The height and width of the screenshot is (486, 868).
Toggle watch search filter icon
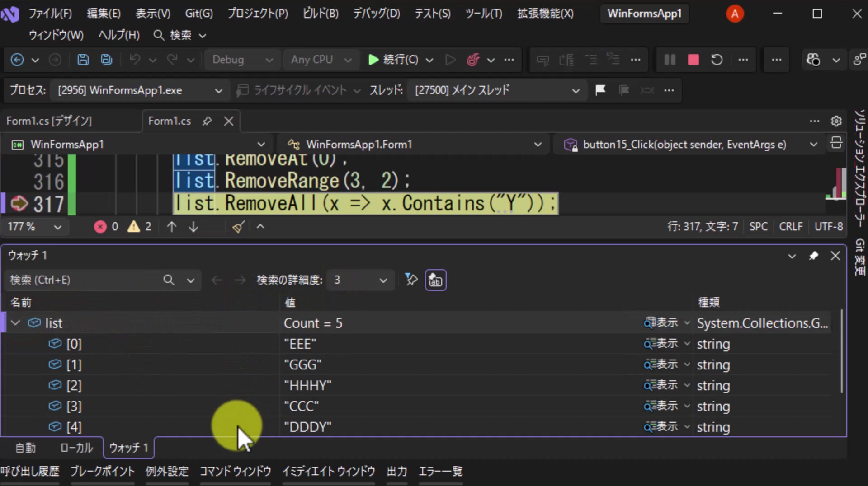[411, 280]
